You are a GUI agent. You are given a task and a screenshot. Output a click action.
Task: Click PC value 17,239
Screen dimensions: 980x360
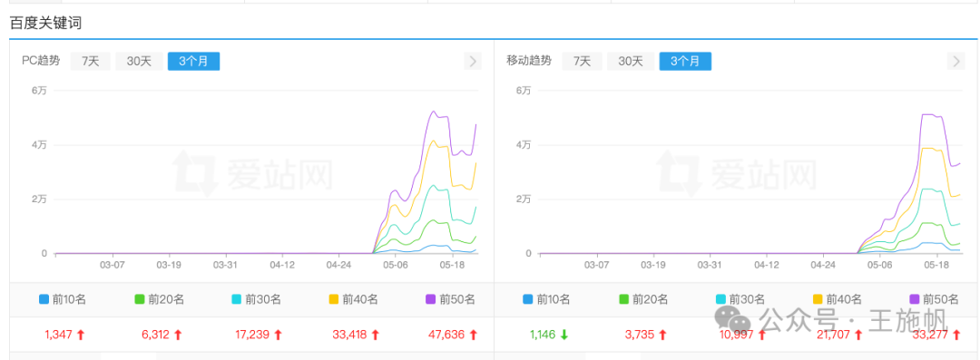[252, 335]
